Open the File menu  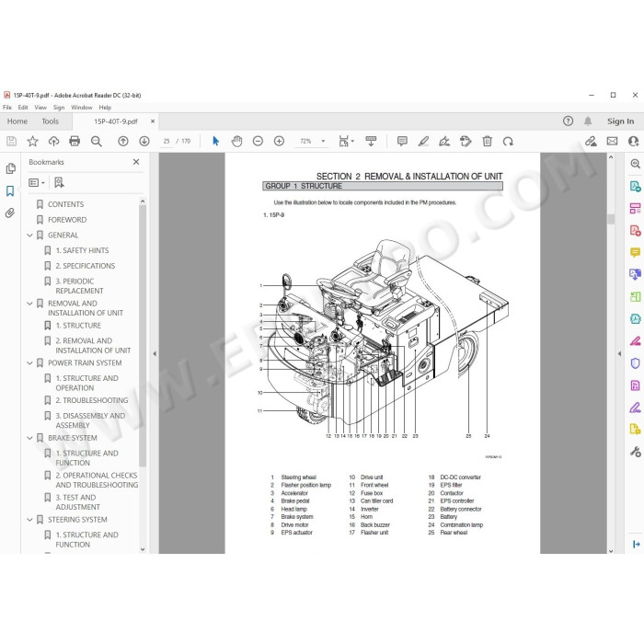(7, 108)
